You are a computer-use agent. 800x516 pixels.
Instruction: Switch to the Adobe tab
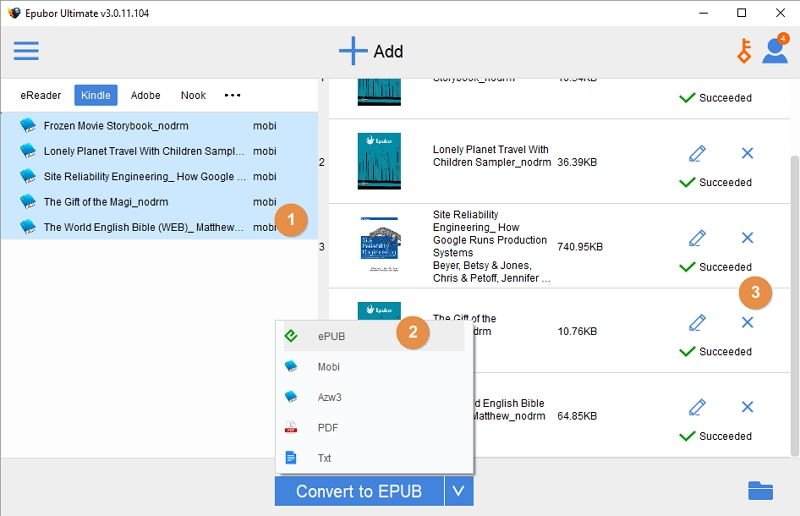pyautogui.click(x=145, y=95)
